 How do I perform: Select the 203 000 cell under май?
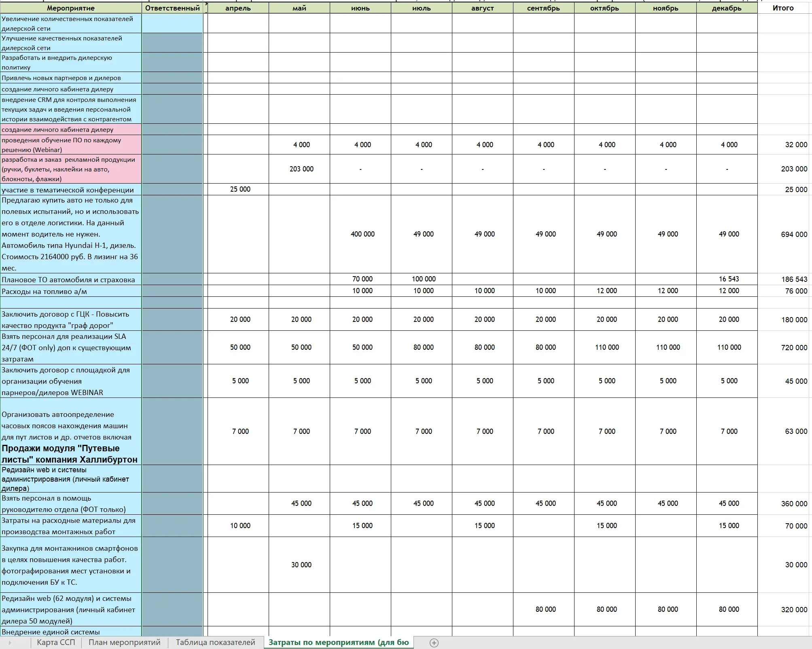click(301, 169)
